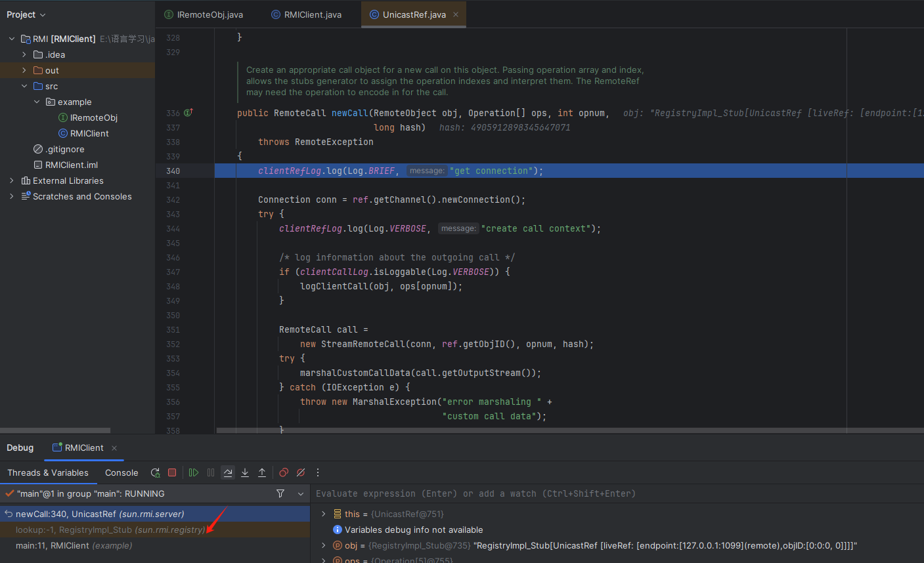Toggle a breakpoint on line 342
Screen dimensions: 924x563
[173, 200]
